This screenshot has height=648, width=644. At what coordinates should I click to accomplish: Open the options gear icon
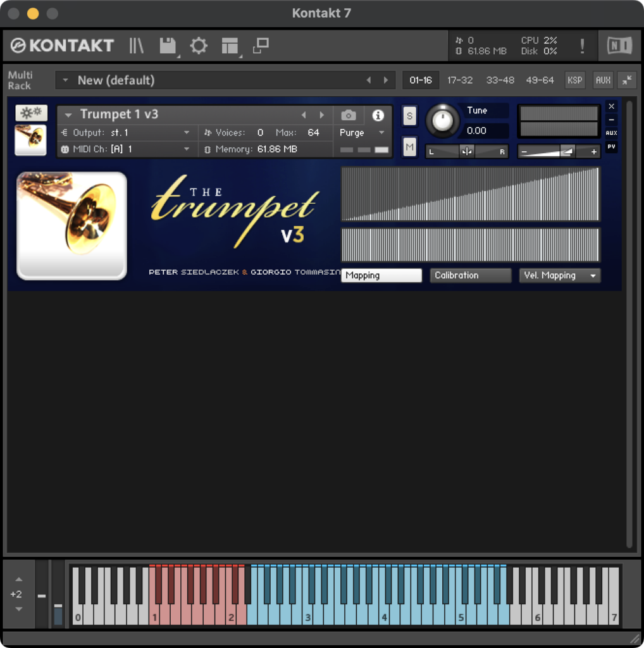199,46
